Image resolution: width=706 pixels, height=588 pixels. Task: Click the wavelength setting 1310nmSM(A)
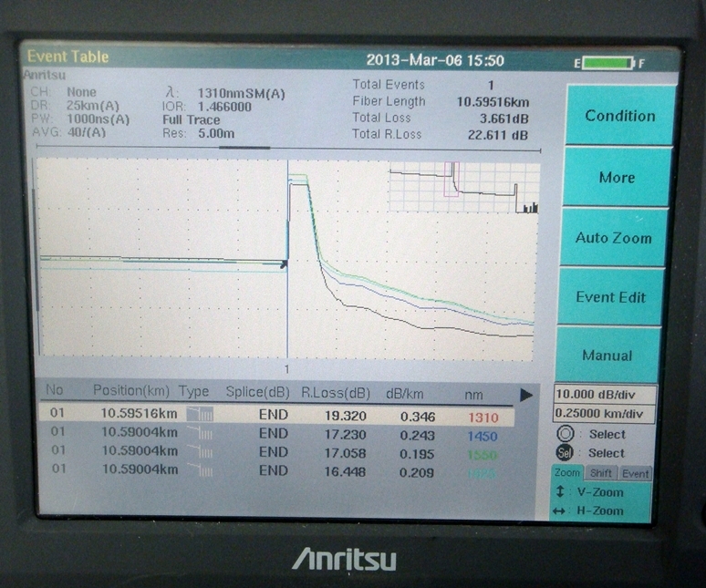click(x=242, y=94)
